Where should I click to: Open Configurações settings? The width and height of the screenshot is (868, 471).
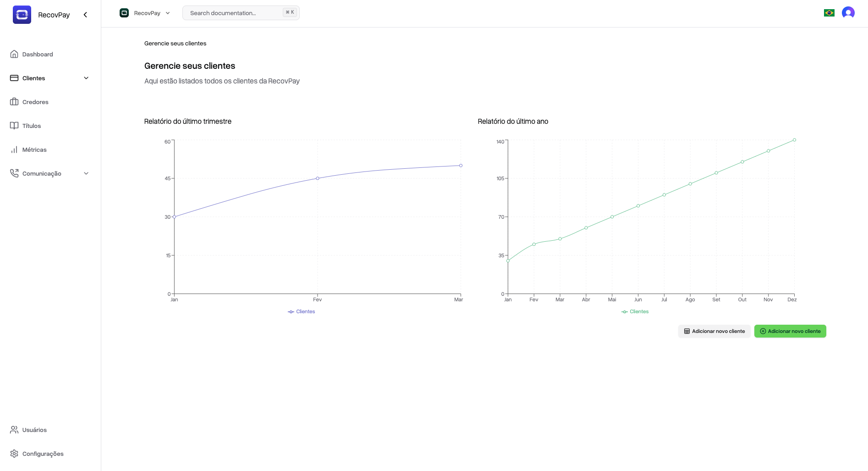click(44, 454)
